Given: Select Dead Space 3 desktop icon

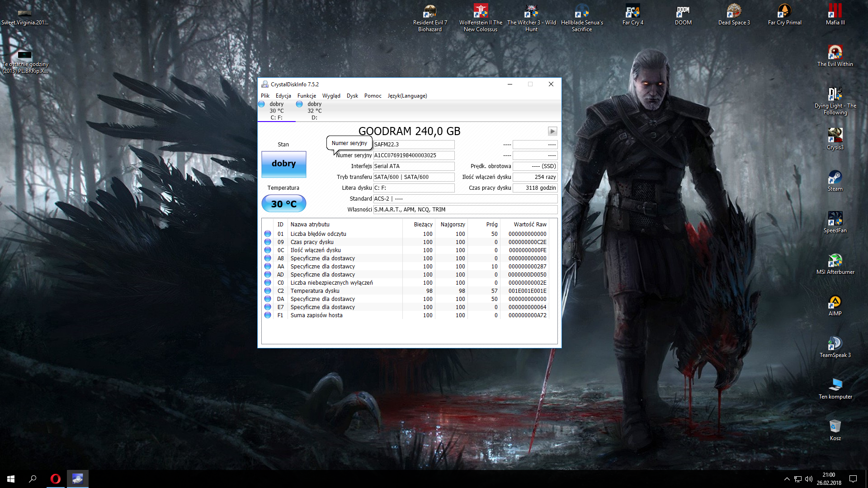Looking at the screenshot, I should [734, 15].
